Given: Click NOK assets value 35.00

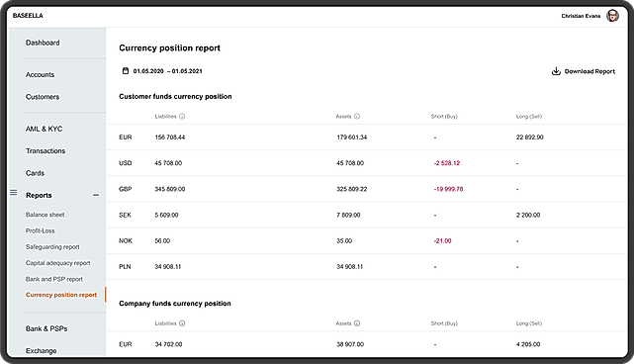Looking at the screenshot, I should click(x=344, y=241).
